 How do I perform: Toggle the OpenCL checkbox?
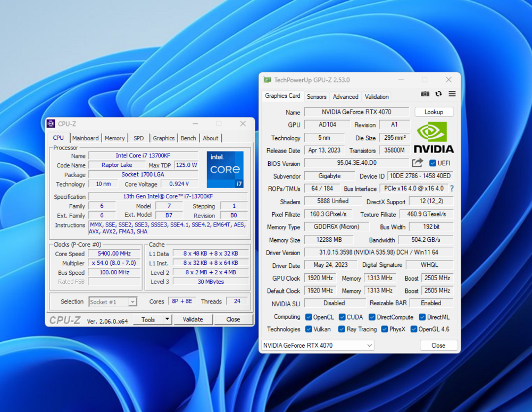tap(309, 317)
